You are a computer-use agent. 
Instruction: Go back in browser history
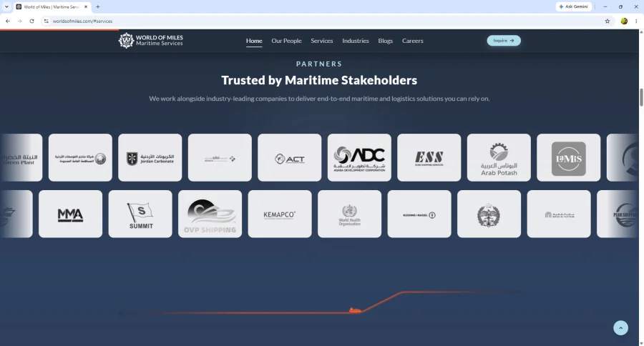[8, 21]
